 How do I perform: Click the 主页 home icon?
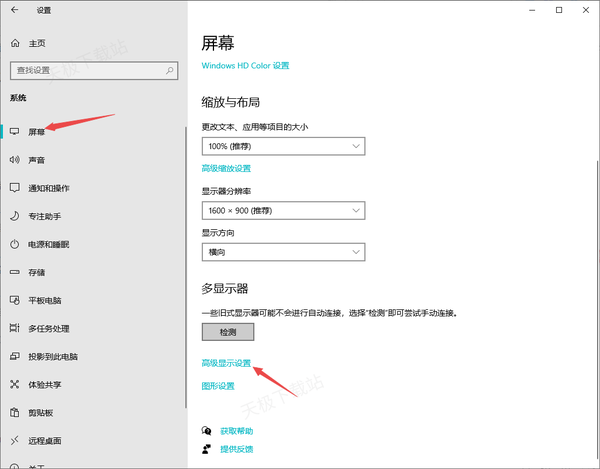point(15,44)
